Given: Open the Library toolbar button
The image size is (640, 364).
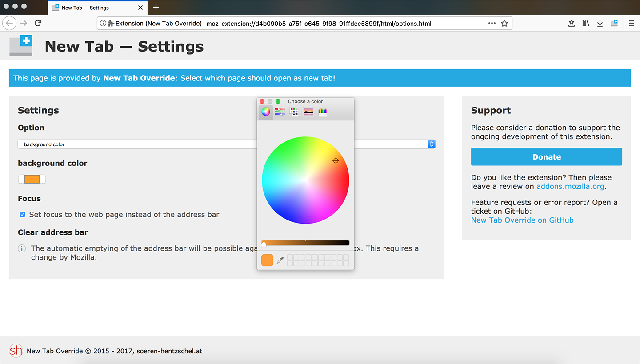Looking at the screenshot, I should point(586,24).
